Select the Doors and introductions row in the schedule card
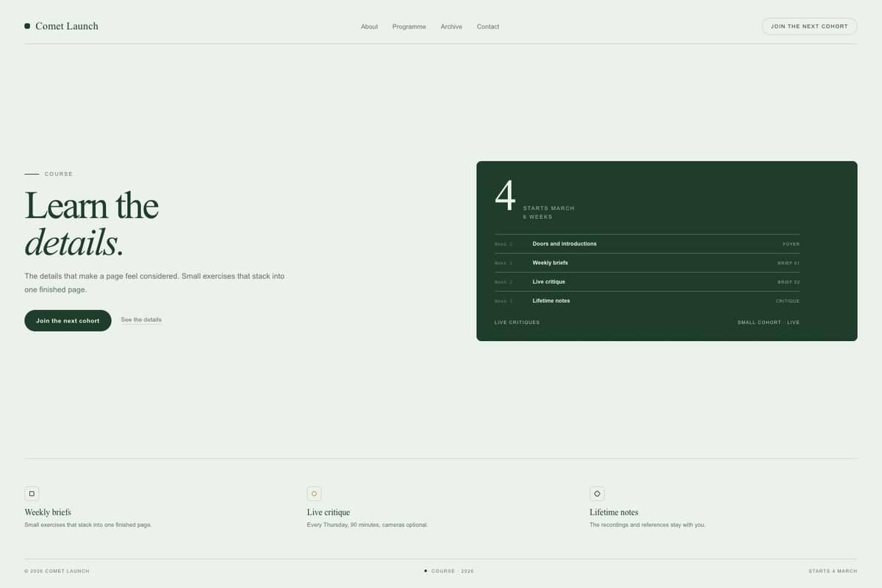The image size is (882, 588). point(647,244)
